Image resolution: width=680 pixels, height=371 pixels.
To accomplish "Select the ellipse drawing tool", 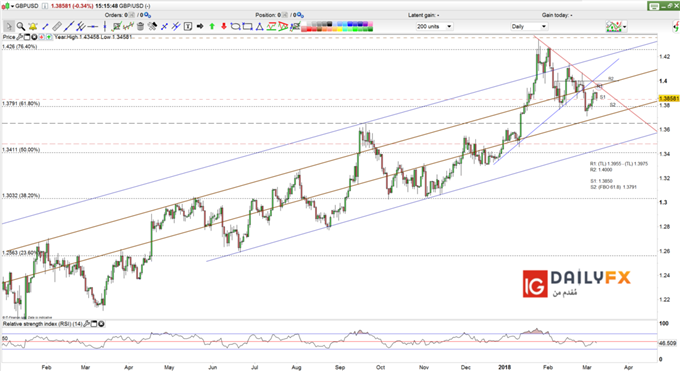I will (x=235, y=26).
